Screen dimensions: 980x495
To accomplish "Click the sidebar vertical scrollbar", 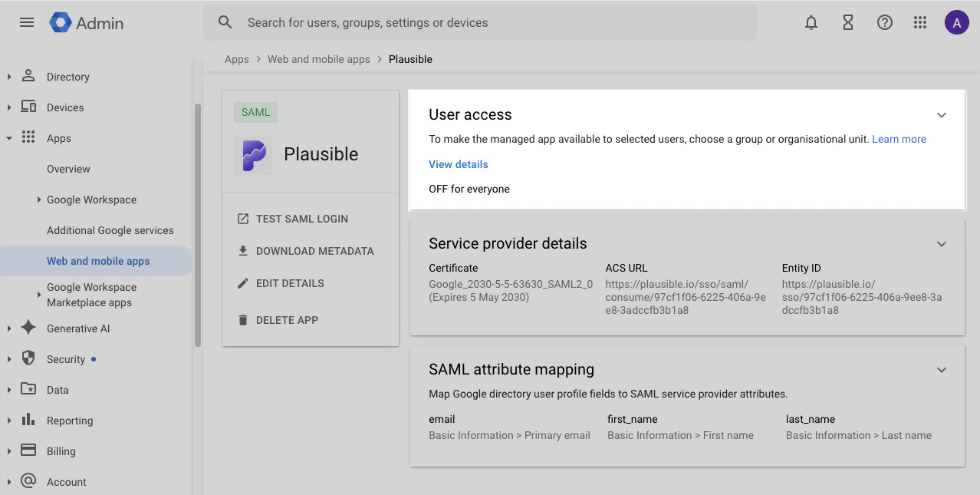I will (198, 225).
